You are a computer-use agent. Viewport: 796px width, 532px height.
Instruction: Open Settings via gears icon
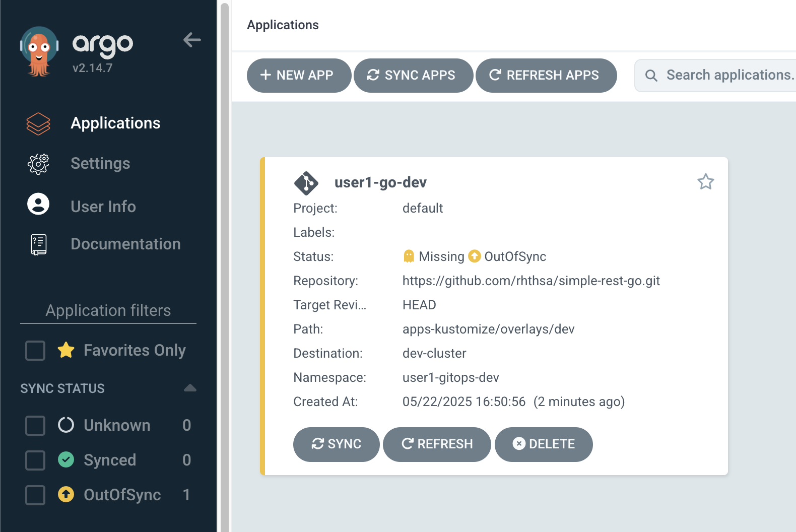point(38,164)
